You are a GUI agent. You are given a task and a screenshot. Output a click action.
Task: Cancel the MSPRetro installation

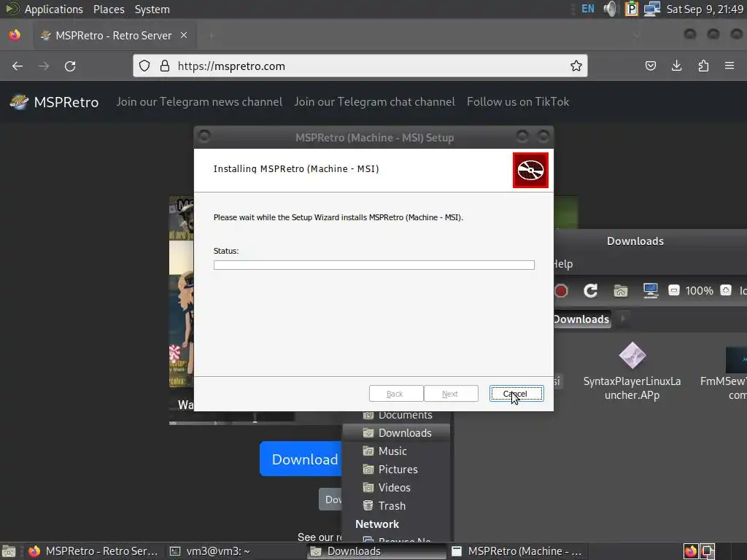point(516,393)
